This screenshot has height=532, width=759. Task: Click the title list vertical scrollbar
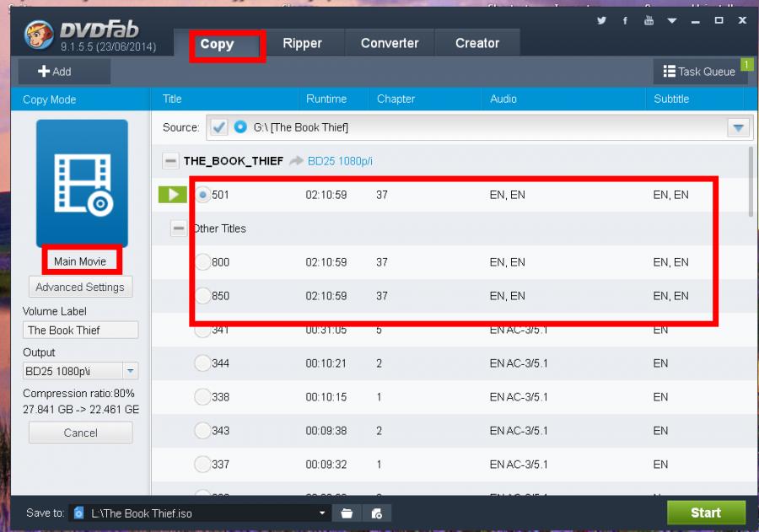(x=750, y=182)
